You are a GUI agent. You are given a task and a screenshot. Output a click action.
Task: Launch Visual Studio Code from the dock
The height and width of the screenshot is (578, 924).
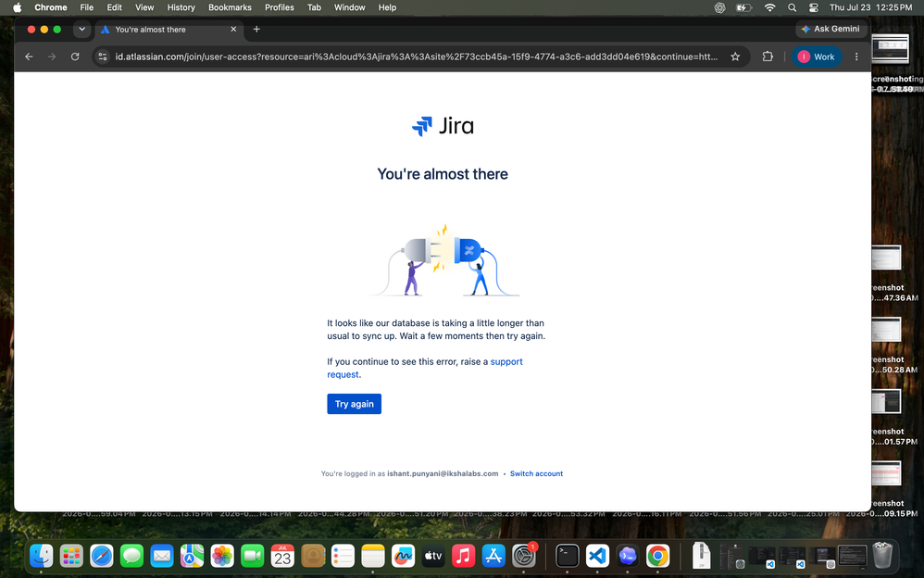[597, 556]
